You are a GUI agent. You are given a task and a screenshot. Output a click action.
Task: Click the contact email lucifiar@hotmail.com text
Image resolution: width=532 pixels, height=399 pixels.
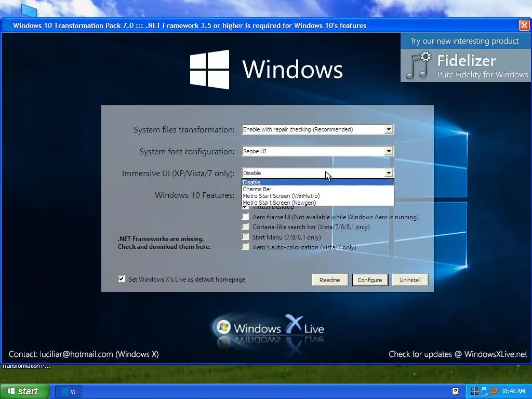(76, 354)
